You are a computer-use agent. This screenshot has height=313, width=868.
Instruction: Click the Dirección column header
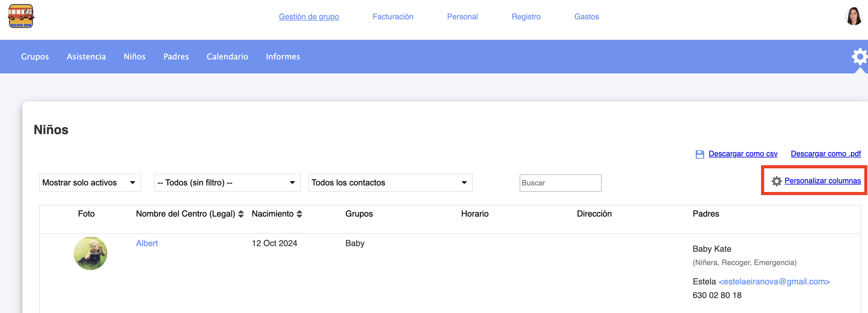(594, 213)
